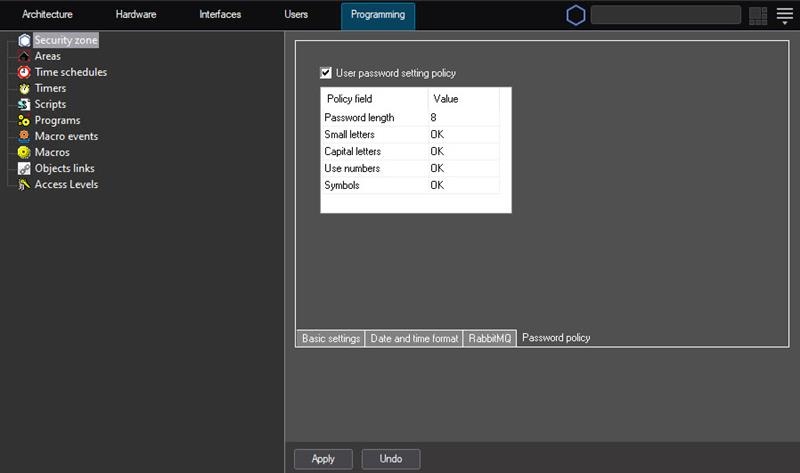The height and width of the screenshot is (473, 800).
Task: Open Macro events label in tree
Action: point(66,136)
